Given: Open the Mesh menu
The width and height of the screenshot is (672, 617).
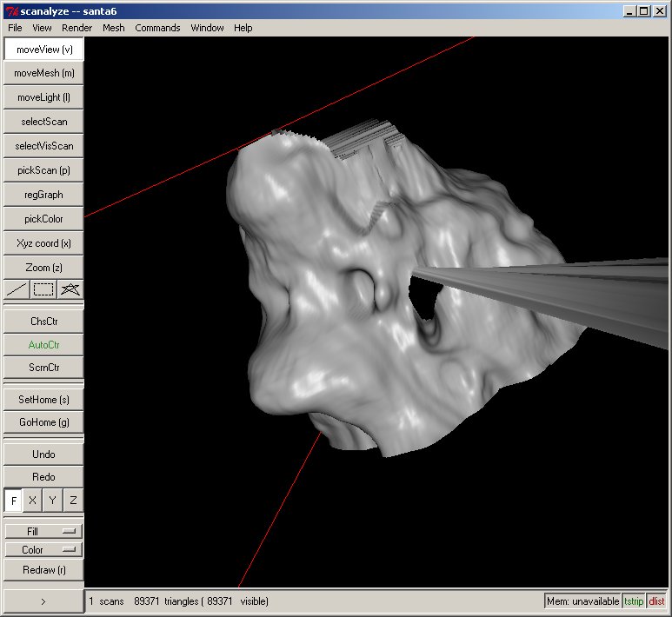Looking at the screenshot, I should [113, 28].
